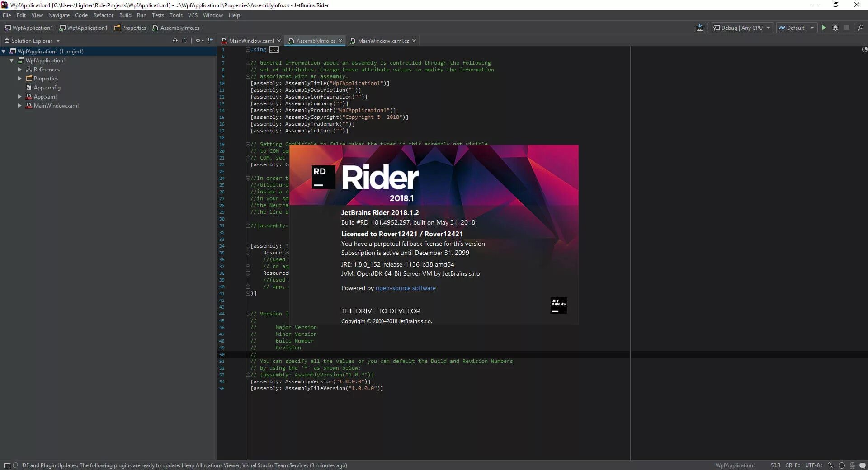Click the 50:3 caret position in the status bar

coord(775,465)
